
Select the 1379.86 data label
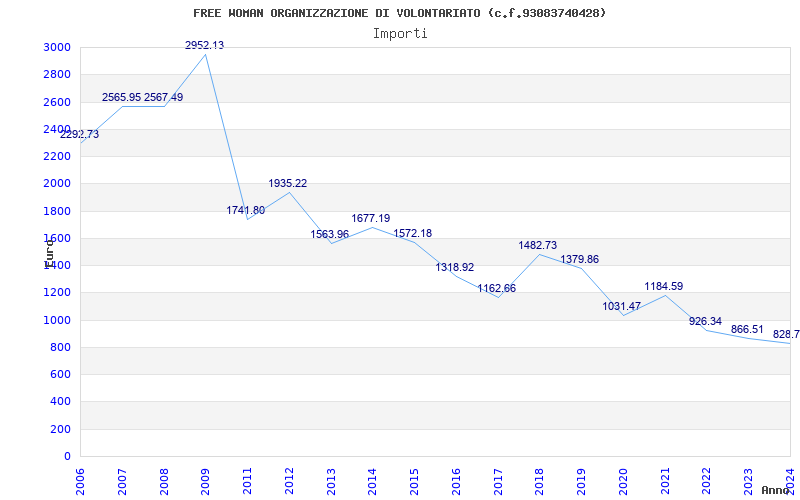580,259
